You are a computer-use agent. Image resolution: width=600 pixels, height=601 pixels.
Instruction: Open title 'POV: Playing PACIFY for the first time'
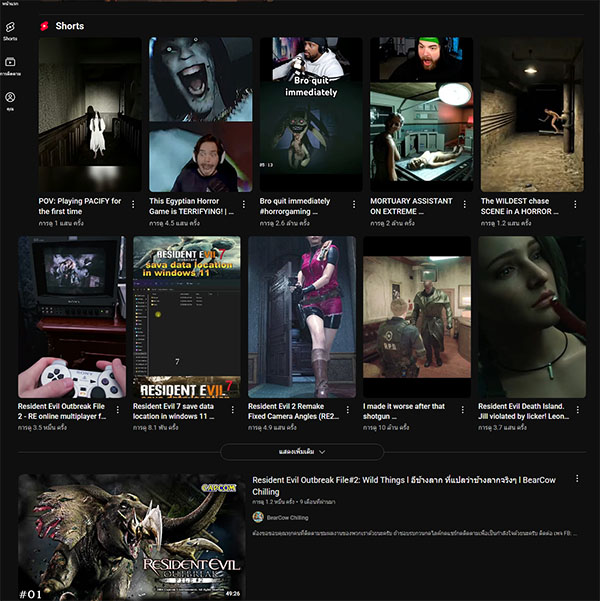pos(80,206)
